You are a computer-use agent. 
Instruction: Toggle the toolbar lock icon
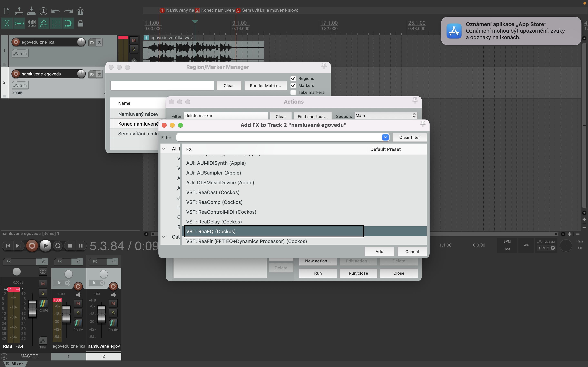80,23
